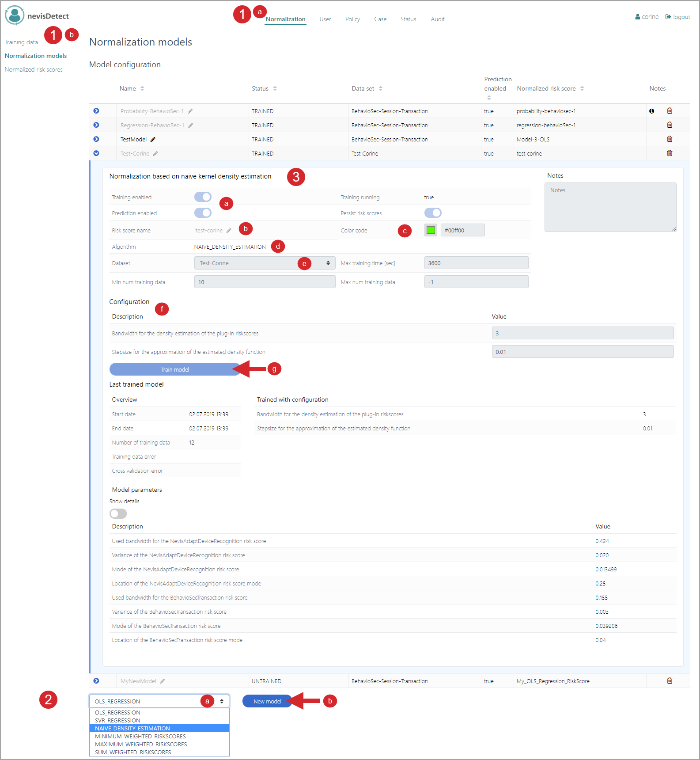Open the Dataset dropdown showing Test-Corine
Viewport: 700px width, 760px height.
pyautogui.click(x=265, y=263)
